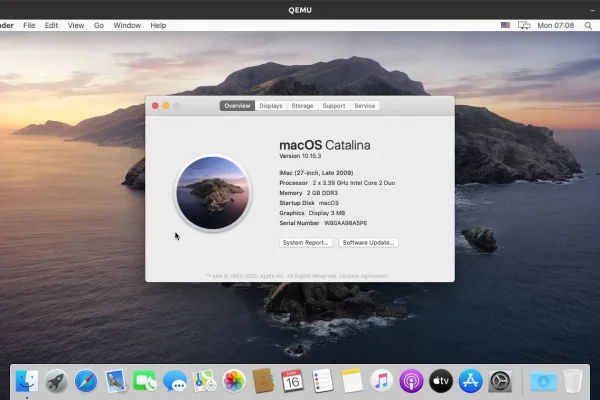Switch to the Support tab
This screenshot has height=400, width=600.
tap(334, 106)
